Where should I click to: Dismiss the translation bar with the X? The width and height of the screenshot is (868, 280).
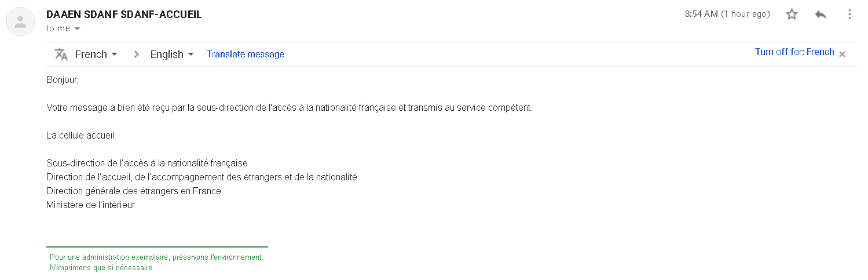tap(843, 54)
